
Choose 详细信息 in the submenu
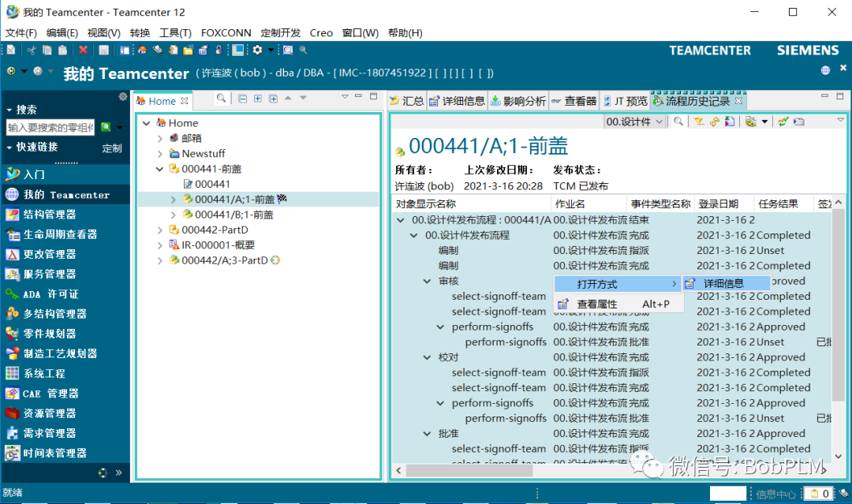726,283
